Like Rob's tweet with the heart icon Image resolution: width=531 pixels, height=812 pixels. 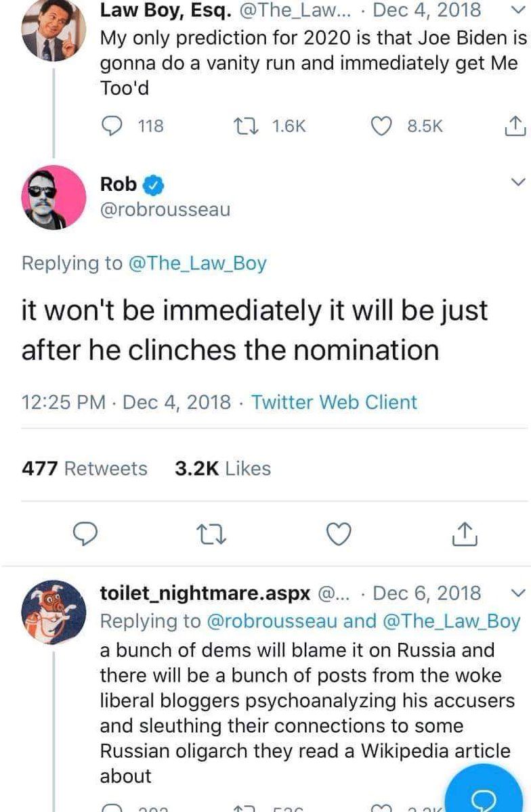click(x=337, y=535)
